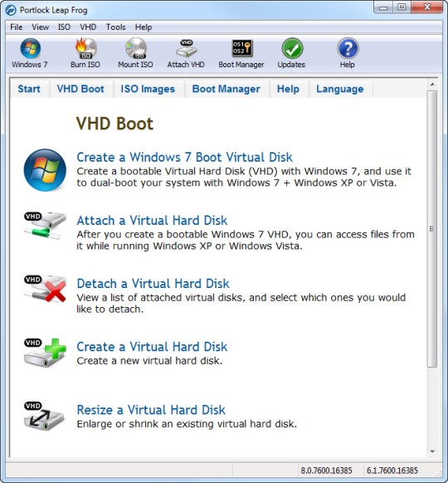The image size is (448, 483).
Task: Open the Burn ISO tool
Action: pyautogui.click(x=85, y=48)
